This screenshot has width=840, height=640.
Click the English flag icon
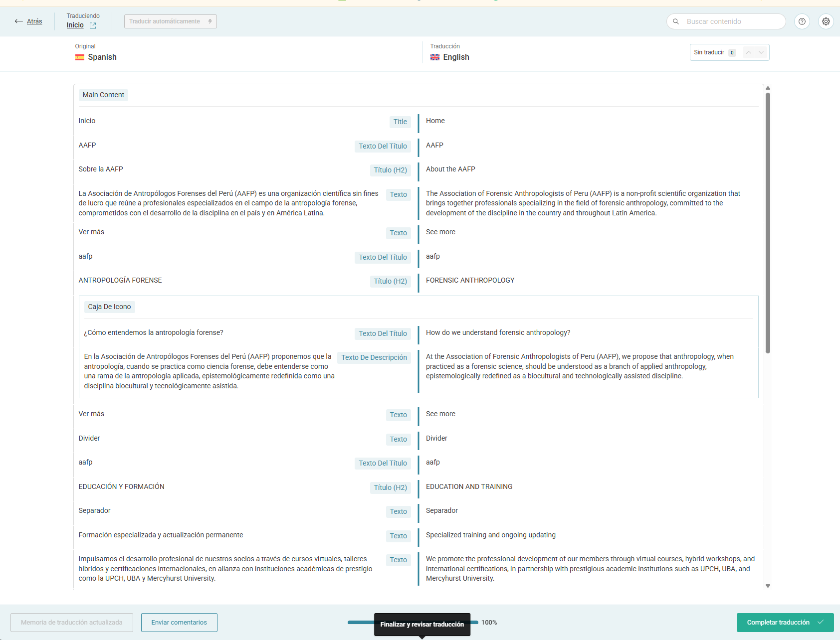point(435,57)
